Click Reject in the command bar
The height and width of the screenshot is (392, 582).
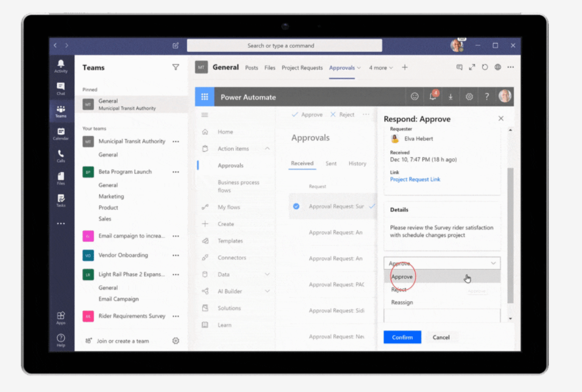tap(342, 115)
